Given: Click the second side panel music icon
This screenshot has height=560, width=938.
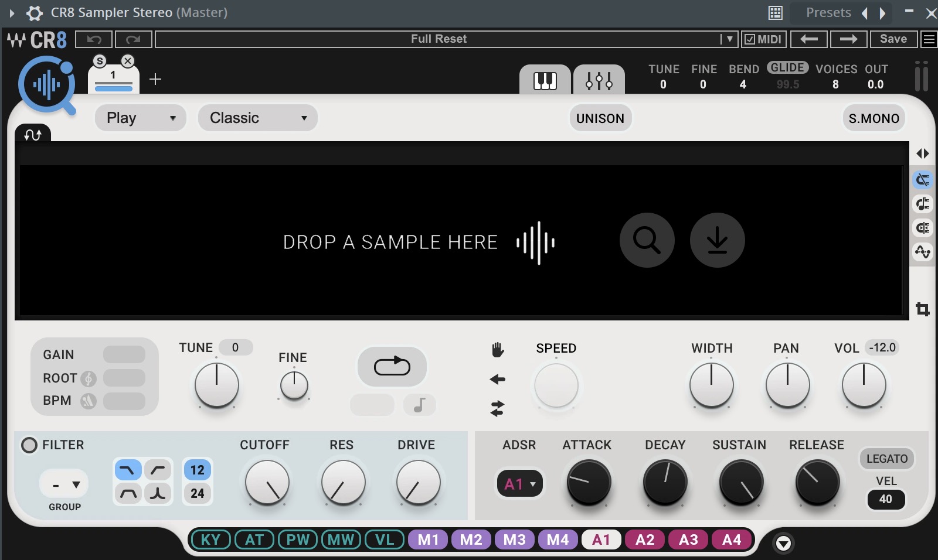Looking at the screenshot, I should (x=923, y=204).
